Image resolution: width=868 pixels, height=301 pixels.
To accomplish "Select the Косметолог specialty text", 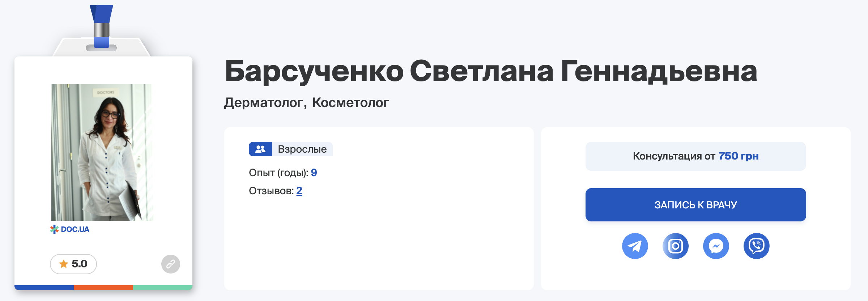I will click(350, 103).
